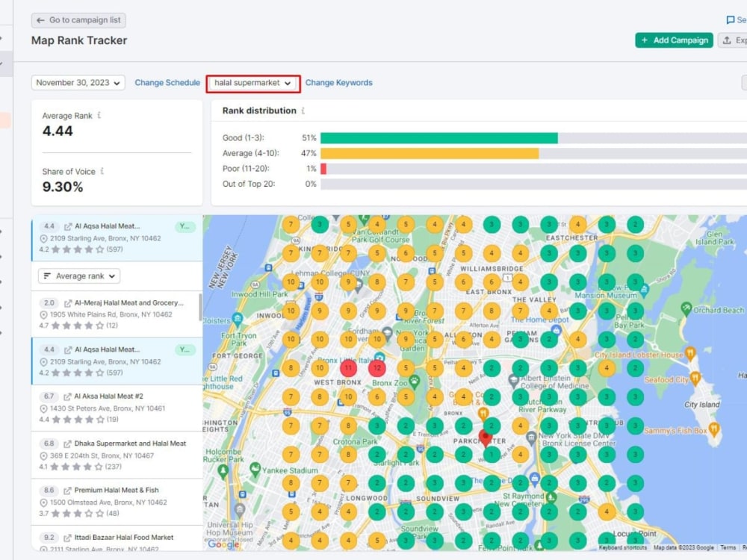Open external link for the top Al Aqsa Halal Meat card
Viewport: 747px width, 560px height.
click(68, 227)
